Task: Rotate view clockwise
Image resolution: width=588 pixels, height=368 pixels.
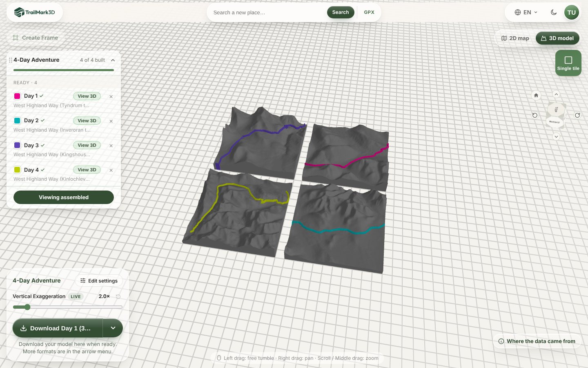Action: coord(577,115)
